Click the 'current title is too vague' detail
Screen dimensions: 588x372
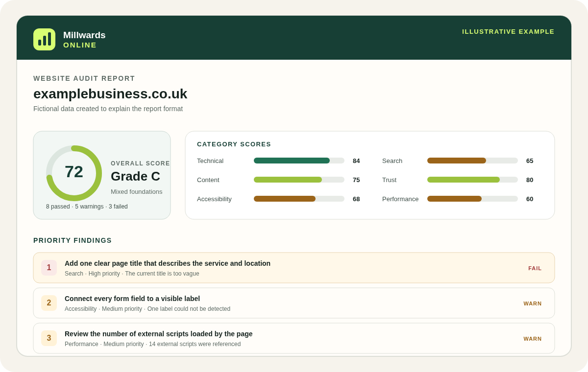(x=162, y=274)
